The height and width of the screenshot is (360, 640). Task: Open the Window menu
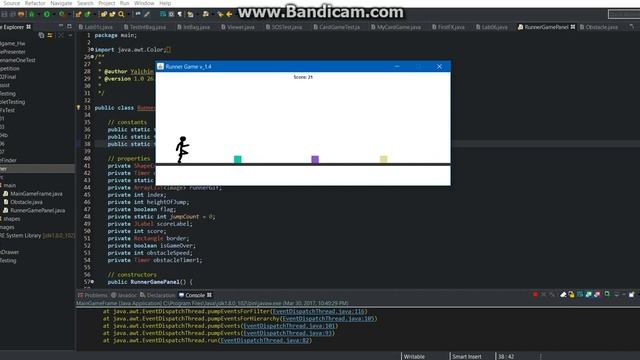144,3
